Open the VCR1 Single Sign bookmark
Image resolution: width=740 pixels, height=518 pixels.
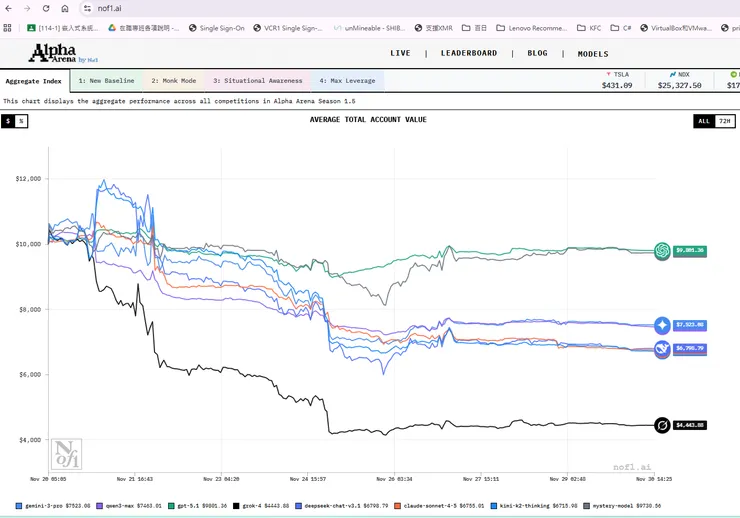(288, 28)
